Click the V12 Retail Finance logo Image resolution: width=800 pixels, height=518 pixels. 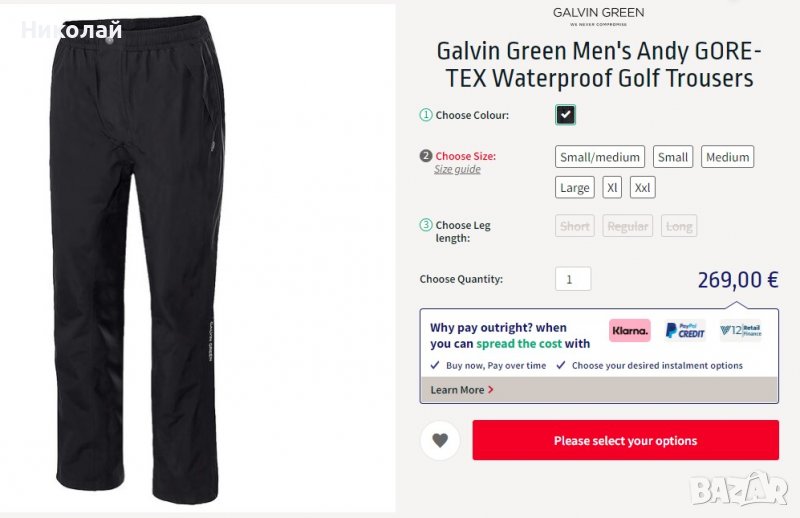click(740, 331)
